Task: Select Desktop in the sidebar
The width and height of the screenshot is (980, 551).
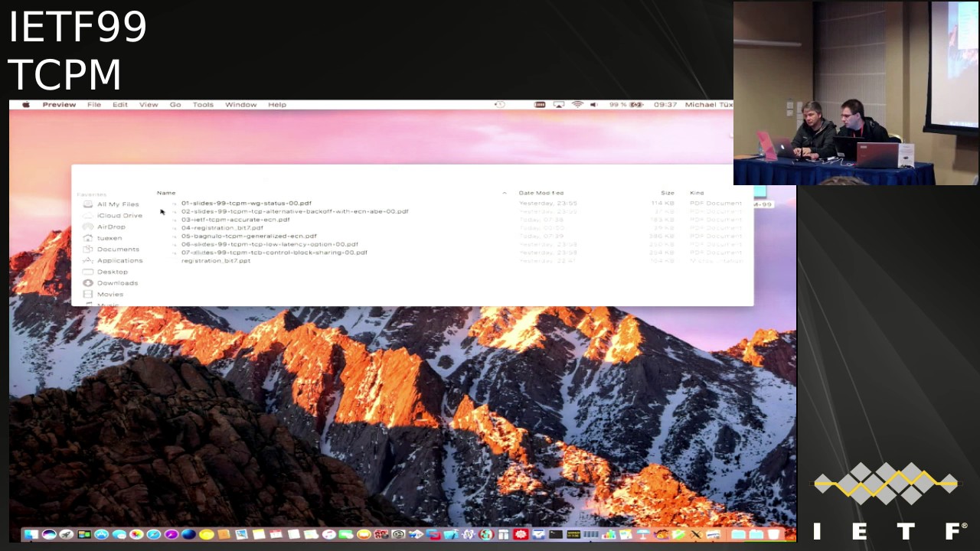Action: coord(111,272)
